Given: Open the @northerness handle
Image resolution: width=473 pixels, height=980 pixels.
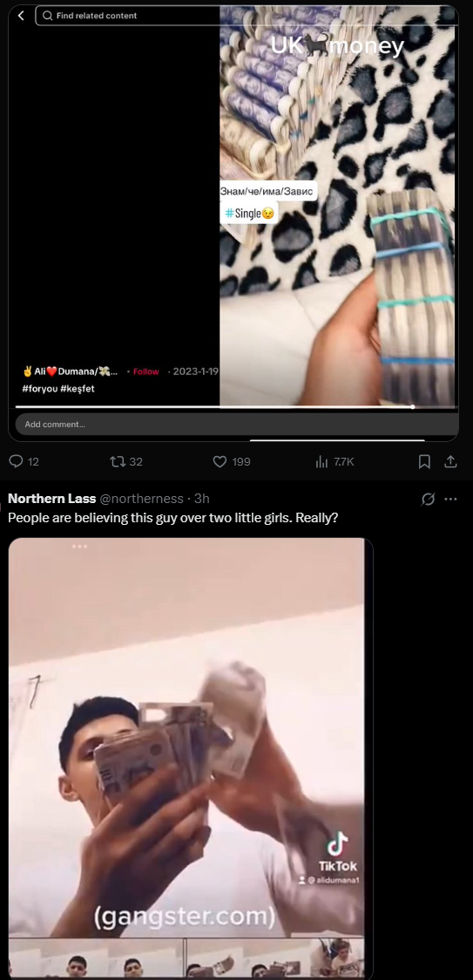Looking at the screenshot, I should tap(142, 498).
